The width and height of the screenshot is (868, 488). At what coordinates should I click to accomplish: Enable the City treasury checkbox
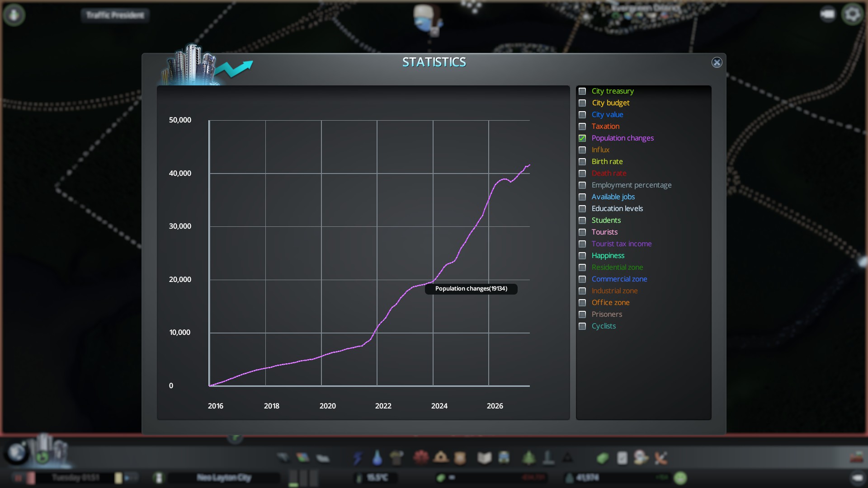[x=582, y=91]
